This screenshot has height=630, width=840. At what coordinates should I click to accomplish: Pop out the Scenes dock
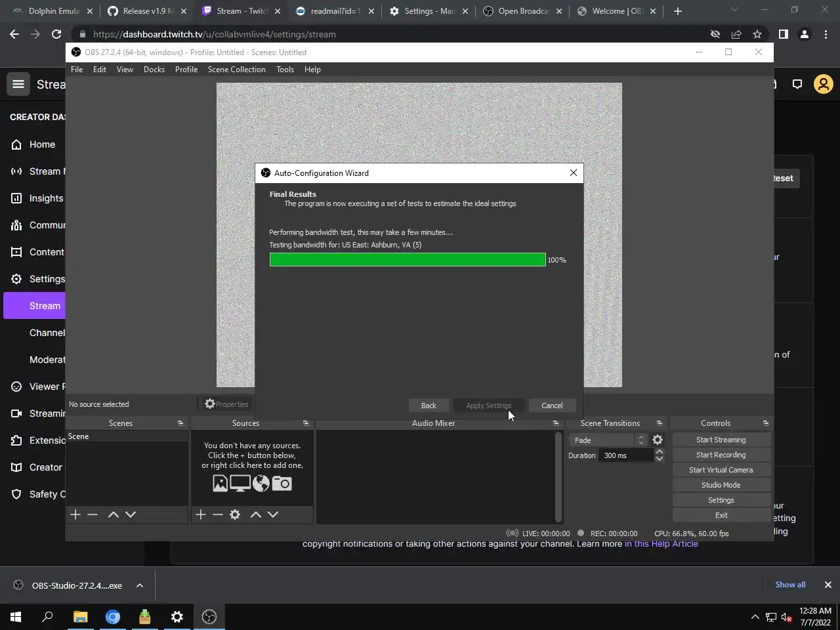coord(180,423)
